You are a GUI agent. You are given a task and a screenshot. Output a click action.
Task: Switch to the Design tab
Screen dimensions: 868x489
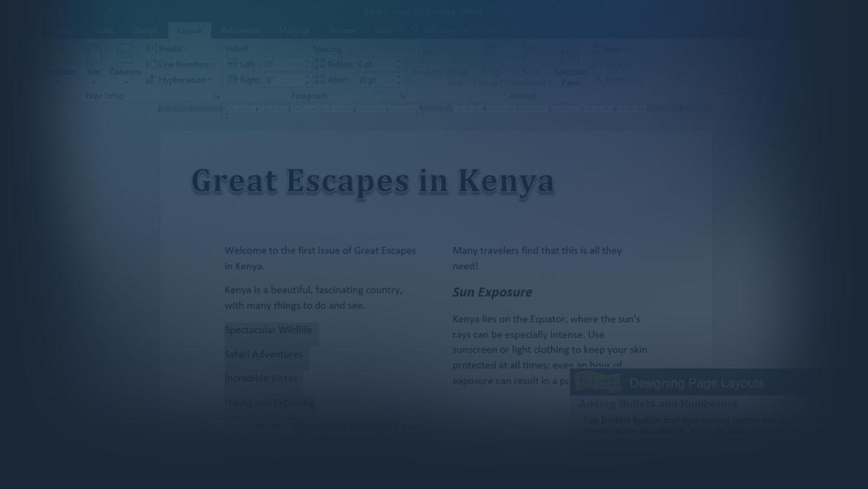point(145,30)
